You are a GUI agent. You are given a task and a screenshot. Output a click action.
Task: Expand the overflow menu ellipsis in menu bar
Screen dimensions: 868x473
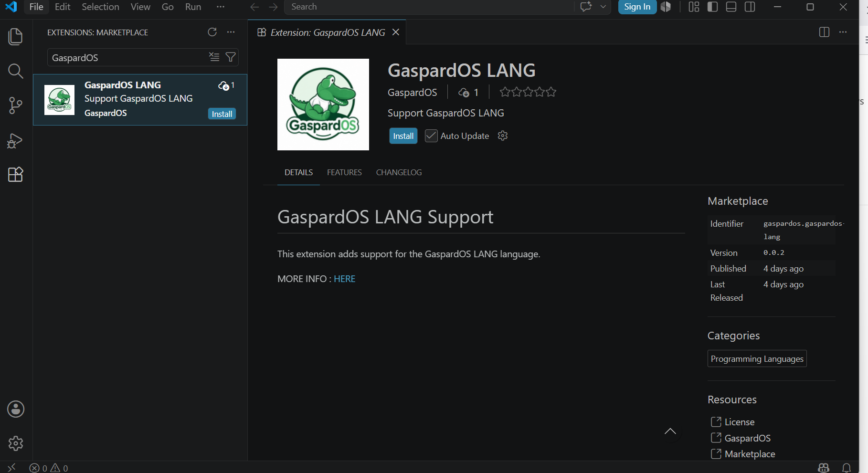(x=221, y=7)
